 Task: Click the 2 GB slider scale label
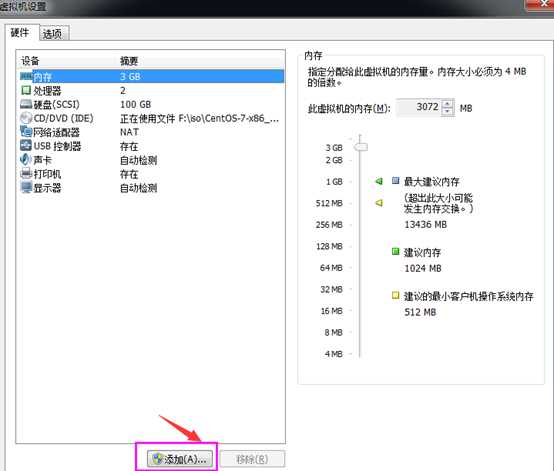pyautogui.click(x=334, y=160)
